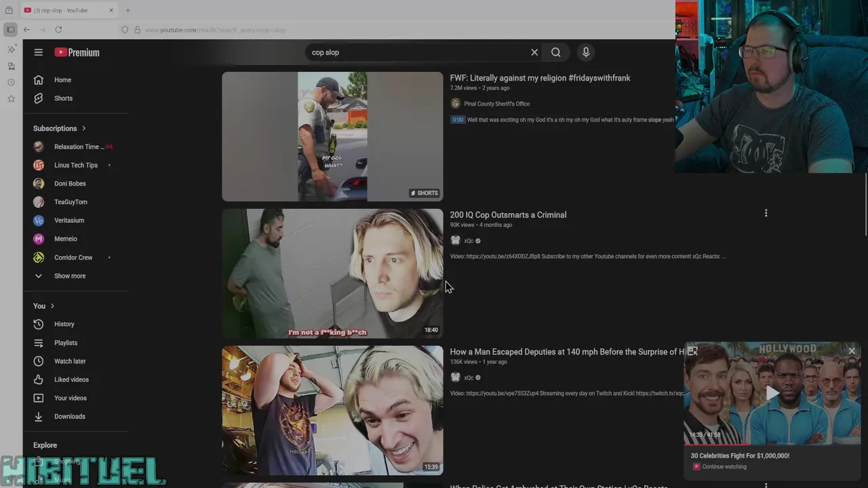The height and width of the screenshot is (488, 868).
Task: Open the YouTube hamburger guide menu
Action: coord(39,52)
